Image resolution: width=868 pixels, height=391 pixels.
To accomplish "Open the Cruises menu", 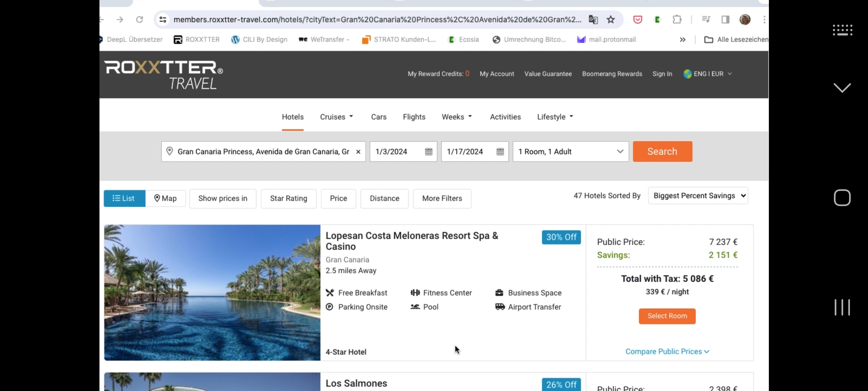I will point(336,117).
